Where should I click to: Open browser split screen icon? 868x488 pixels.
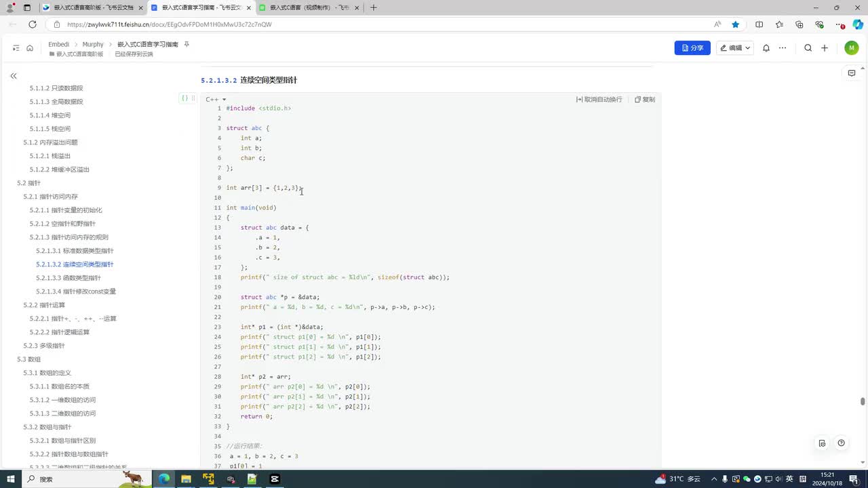759,24
